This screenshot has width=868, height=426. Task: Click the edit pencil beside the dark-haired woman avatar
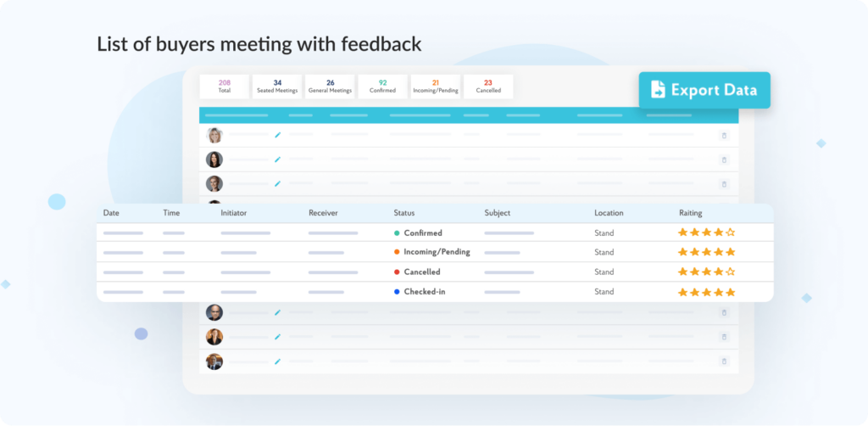[277, 160]
